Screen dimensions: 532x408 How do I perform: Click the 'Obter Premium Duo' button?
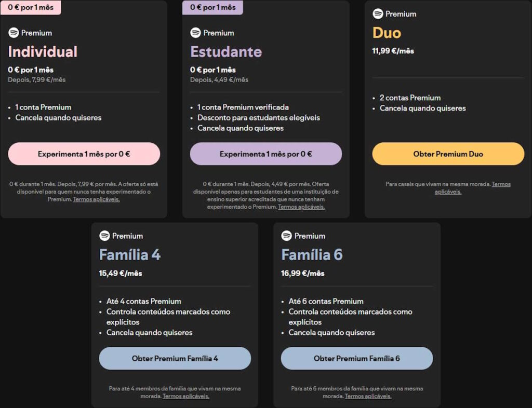click(447, 154)
